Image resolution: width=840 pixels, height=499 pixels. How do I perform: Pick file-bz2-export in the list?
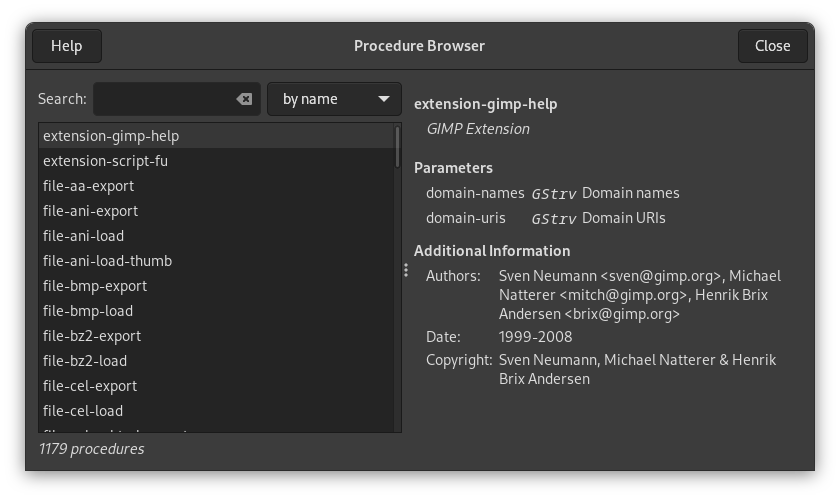pos(91,336)
